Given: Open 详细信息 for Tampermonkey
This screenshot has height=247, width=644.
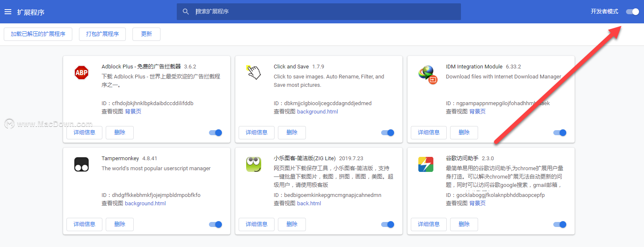Looking at the screenshot, I should [84, 224].
